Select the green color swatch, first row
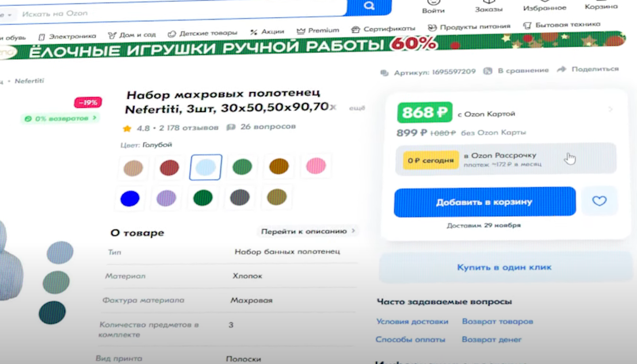This screenshot has width=637, height=364. pos(242,166)
